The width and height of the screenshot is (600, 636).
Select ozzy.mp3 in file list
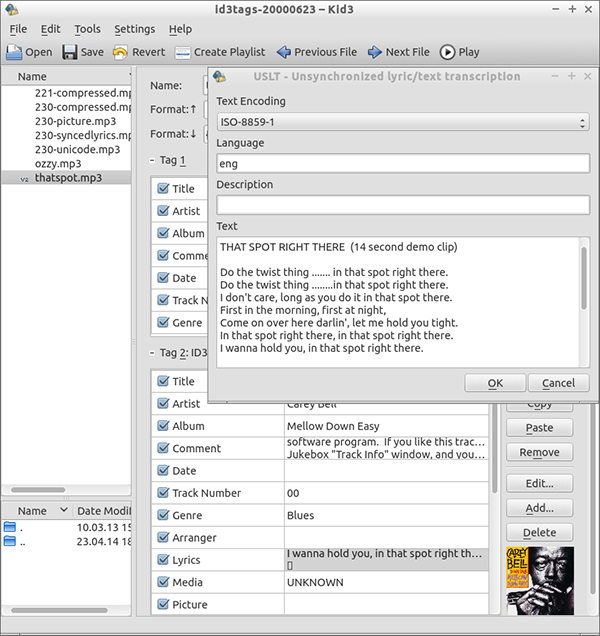coord(58,163)
